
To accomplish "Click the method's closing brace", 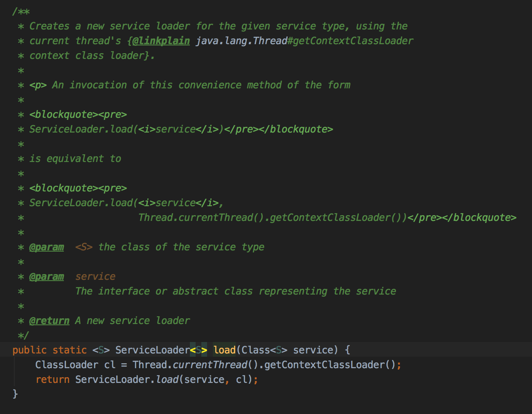I will 15,394.
